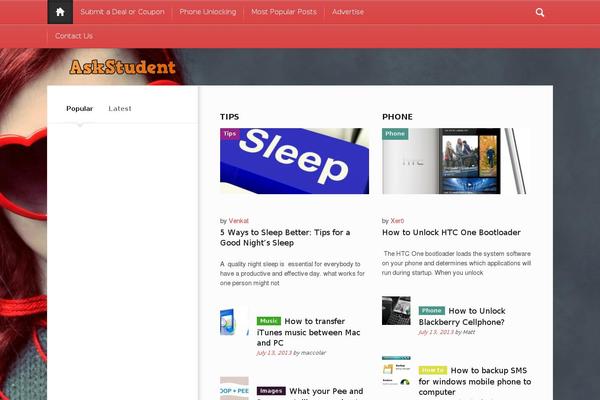This screenshot has width=600, height=400.
Task: Click the TIPS section heading
Action: 229,117
